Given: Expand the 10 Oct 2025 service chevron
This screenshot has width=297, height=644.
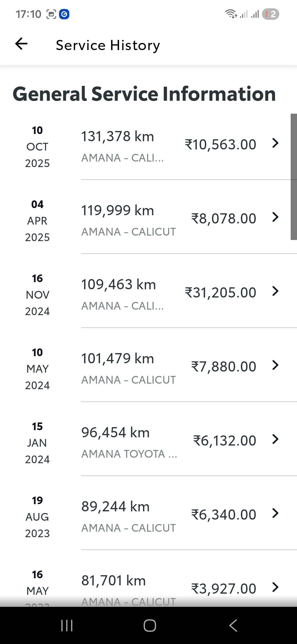Looking at the screenshot, I should click(x=275, y=143).
